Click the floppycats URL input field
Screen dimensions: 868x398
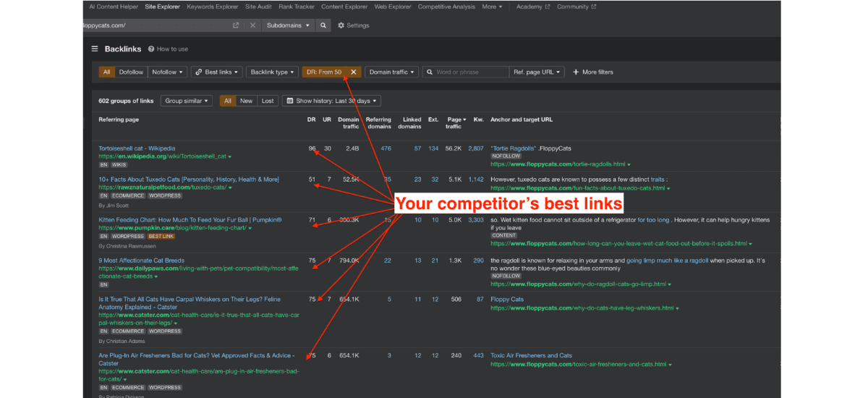pos(156,25)
